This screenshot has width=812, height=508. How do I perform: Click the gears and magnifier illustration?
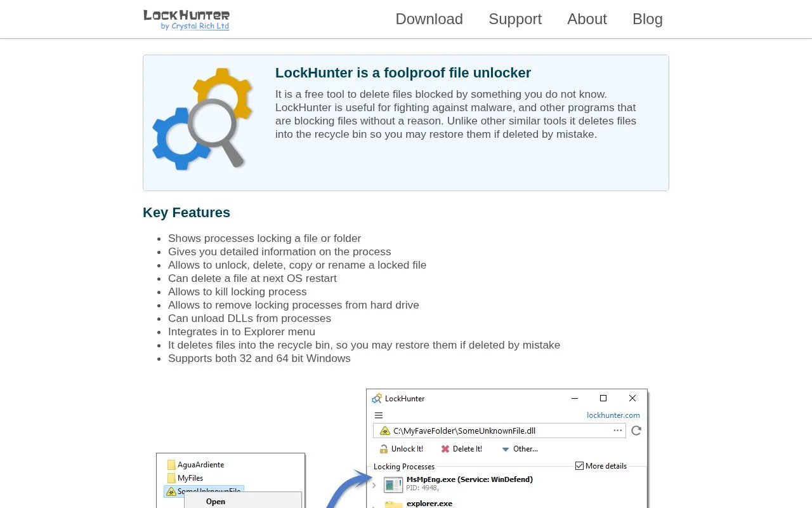pos(203,119)
